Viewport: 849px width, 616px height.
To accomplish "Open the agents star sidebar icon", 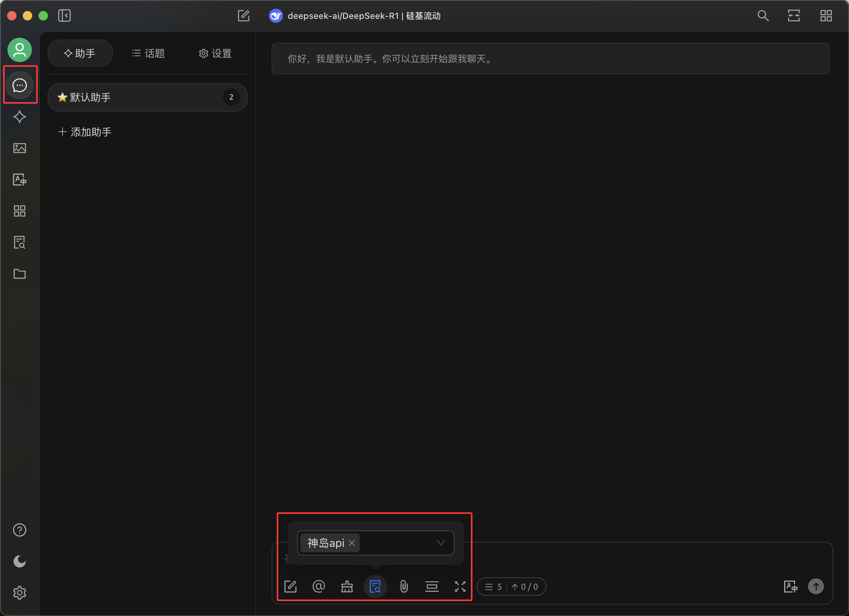I will (20, 117).
